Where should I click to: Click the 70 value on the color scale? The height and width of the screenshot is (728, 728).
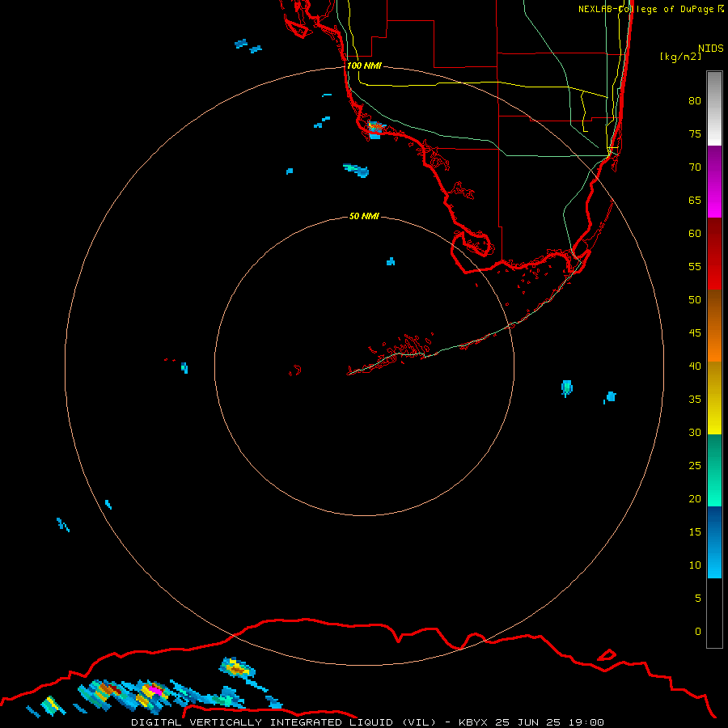[695, 167]
